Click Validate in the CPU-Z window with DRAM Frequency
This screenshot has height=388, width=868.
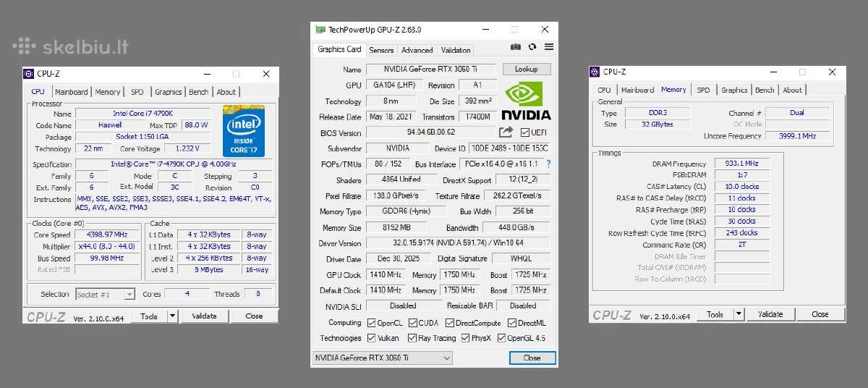point(770,314)
